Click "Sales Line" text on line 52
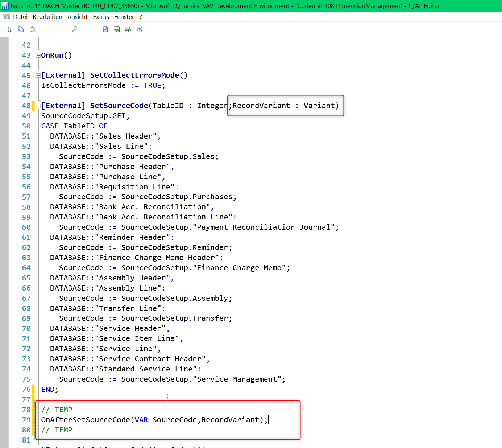The width and height of the screenshot is (502, 448). coord(121,146)
